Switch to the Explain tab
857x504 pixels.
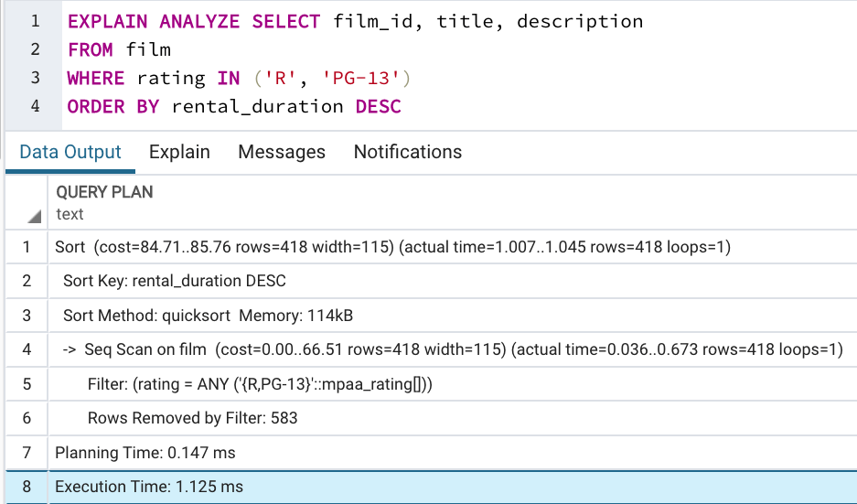(179, 152)
